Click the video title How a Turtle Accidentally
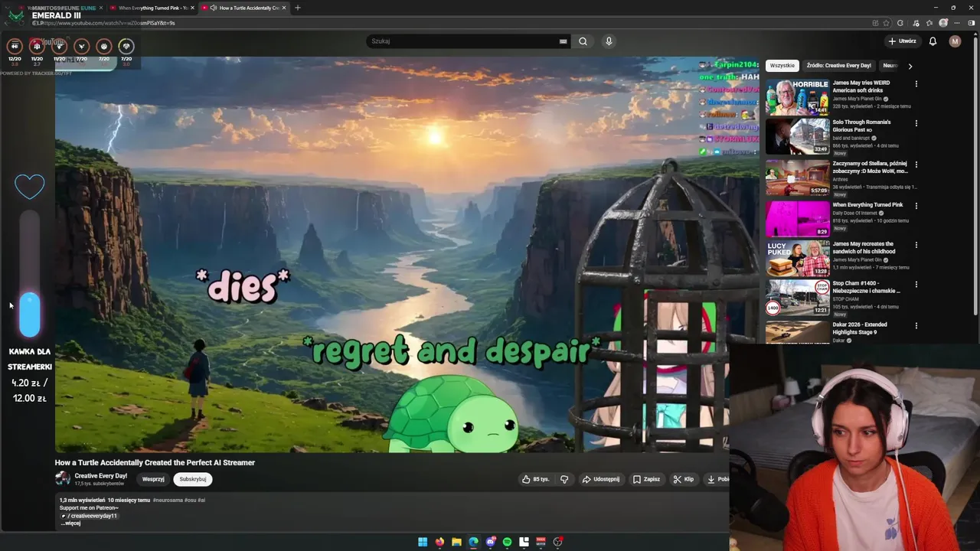This screenshot has height=551, width=980. 155,462
